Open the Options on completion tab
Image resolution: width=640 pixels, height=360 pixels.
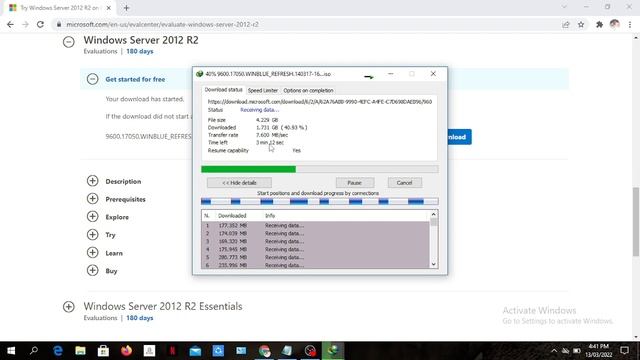coord(308,90)
